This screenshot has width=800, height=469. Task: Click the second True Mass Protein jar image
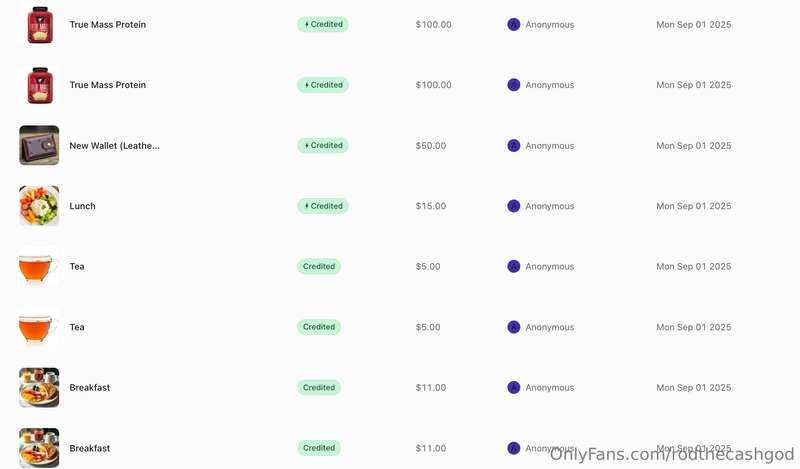(x=40, y=85)
